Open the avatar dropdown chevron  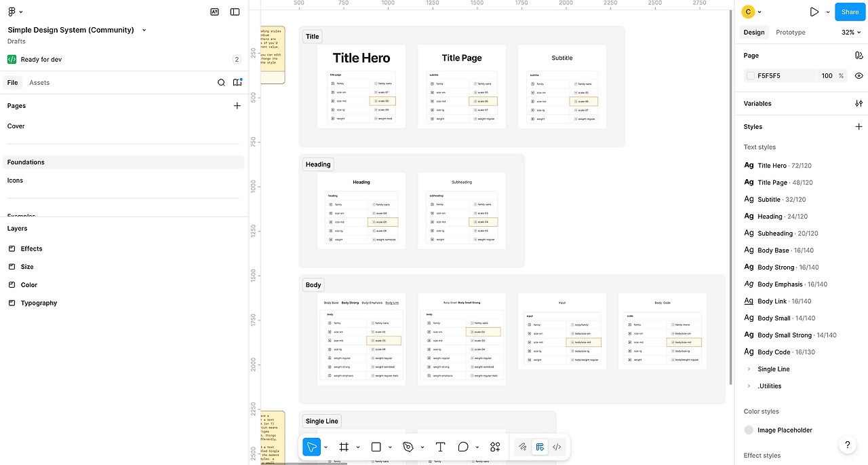[759, 12]
